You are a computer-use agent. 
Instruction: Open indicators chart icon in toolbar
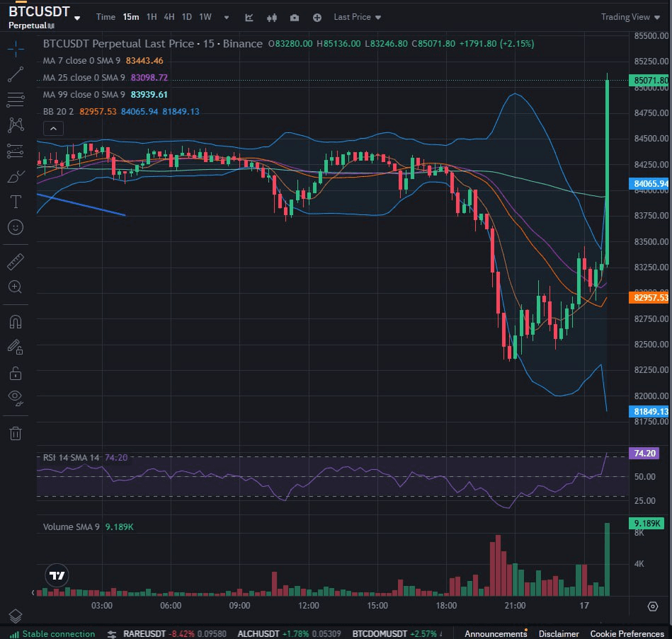pyautogui.click(x=249, y=18)
